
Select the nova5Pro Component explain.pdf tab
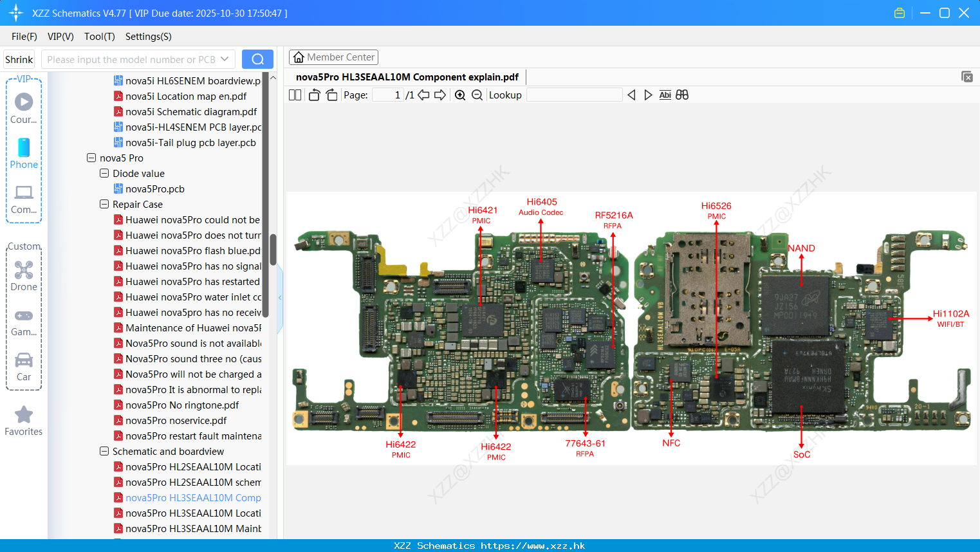coord(407,77)
